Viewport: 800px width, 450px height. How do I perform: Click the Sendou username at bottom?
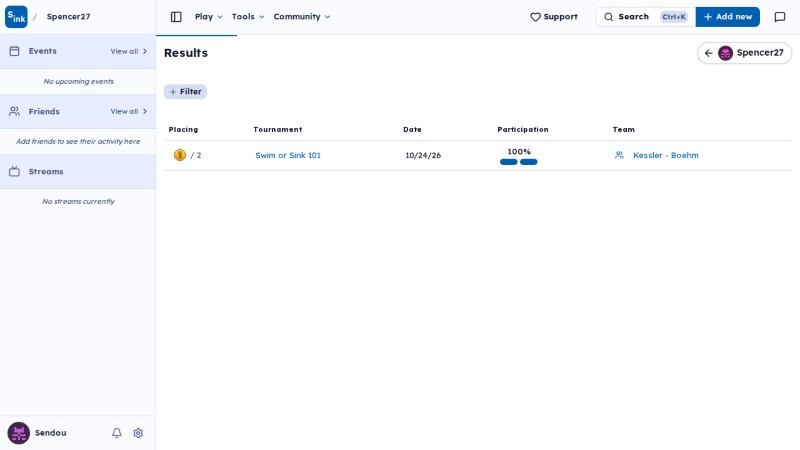[51, 433]
